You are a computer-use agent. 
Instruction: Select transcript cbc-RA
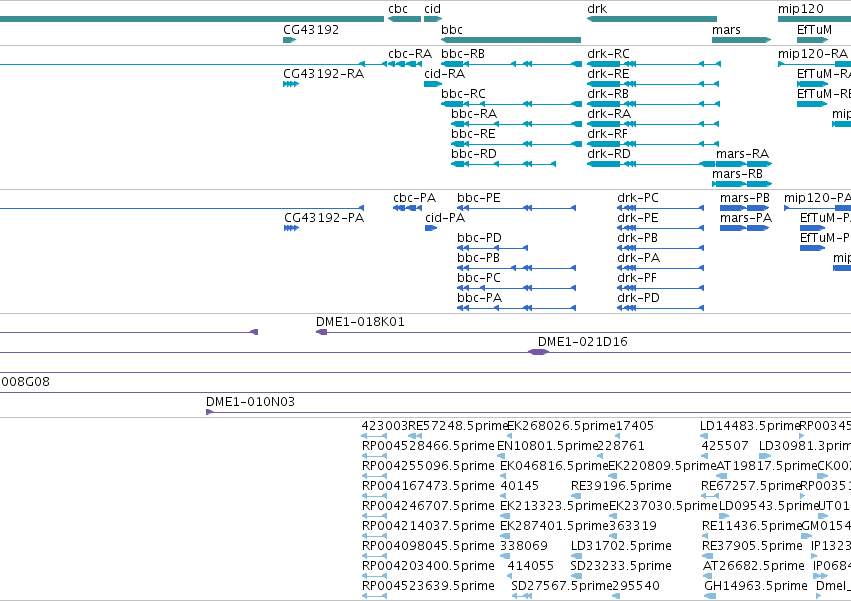[405, 64]
